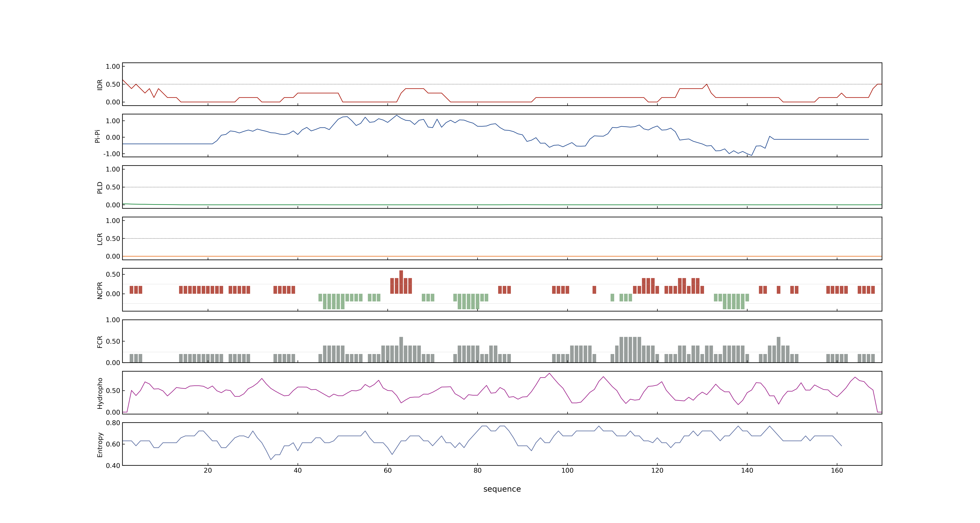This screenshot has width=980, height=523.
Task: Click the Entropy axis label
Action: pyautogui.click(x=100, y=445)
